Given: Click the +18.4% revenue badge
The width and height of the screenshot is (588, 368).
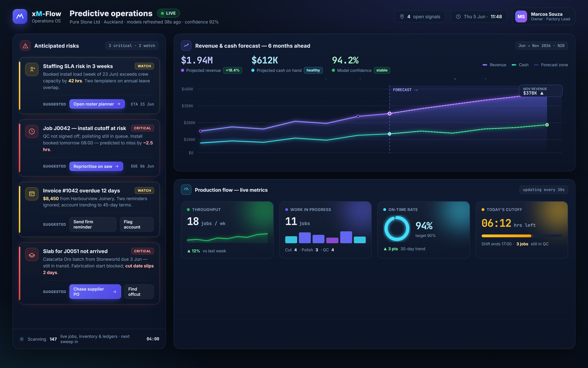Looking at the screenshot, I should pos(233,70).
